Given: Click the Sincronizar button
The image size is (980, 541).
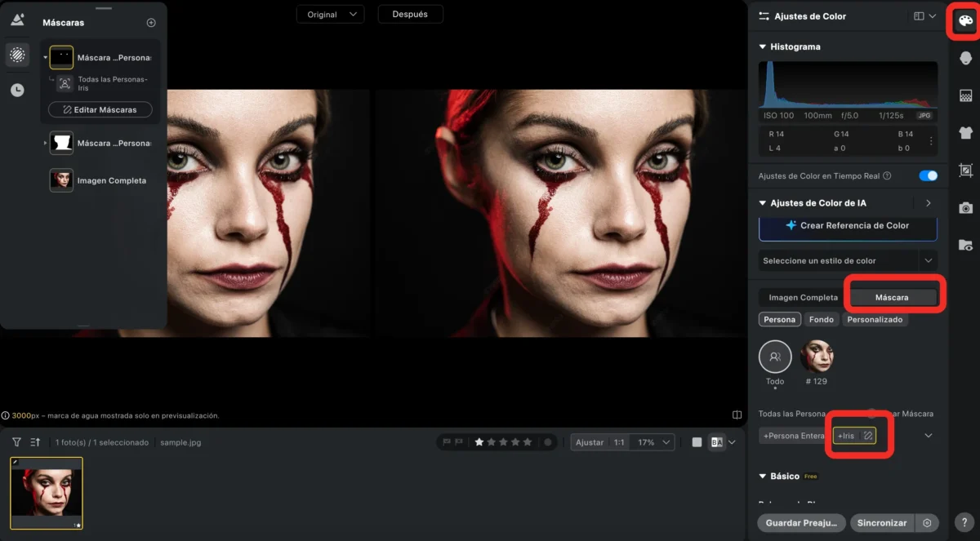Looking at the screenshot, I should [x=882, y=523].
